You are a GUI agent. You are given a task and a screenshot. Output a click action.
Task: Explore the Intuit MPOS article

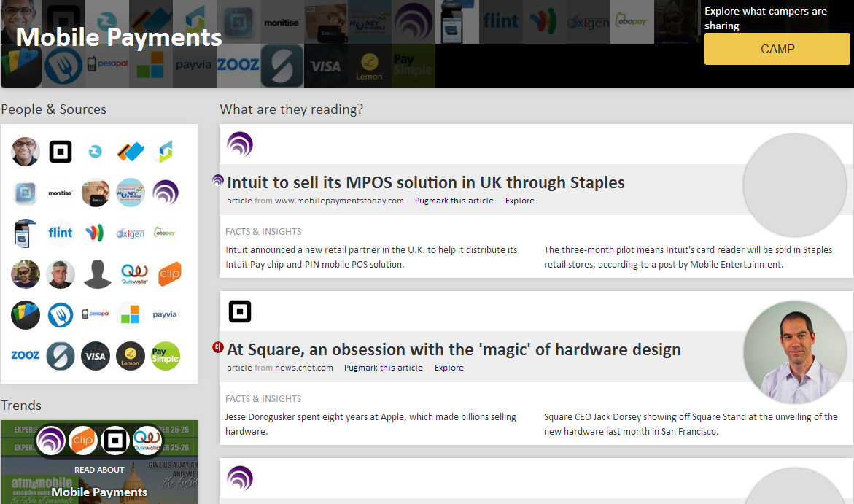519,201
